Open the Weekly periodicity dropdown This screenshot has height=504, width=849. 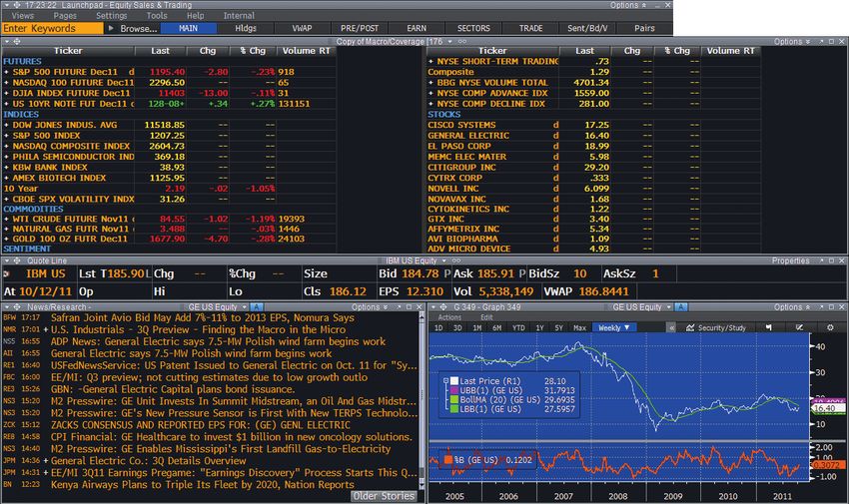click(x=614, y=327)
